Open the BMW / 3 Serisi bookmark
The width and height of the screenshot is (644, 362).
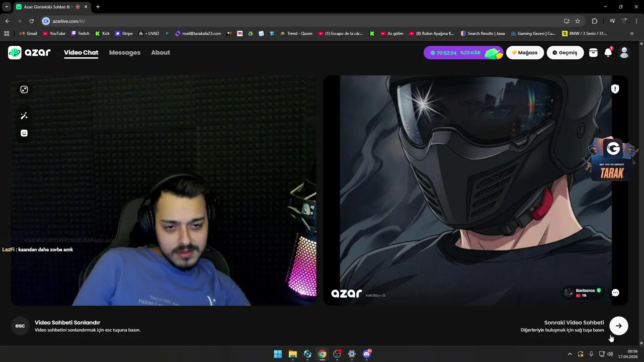coord(584,34)
